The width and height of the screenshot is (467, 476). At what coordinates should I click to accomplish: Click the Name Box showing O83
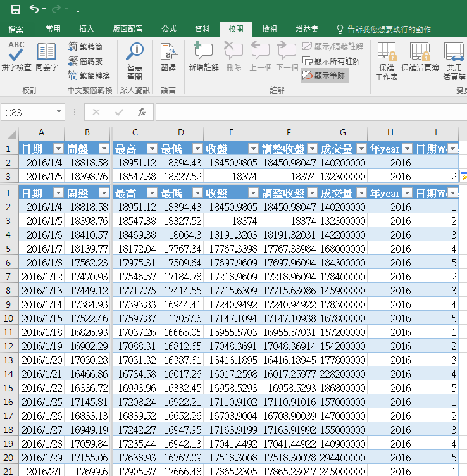[x=28, y=113]
